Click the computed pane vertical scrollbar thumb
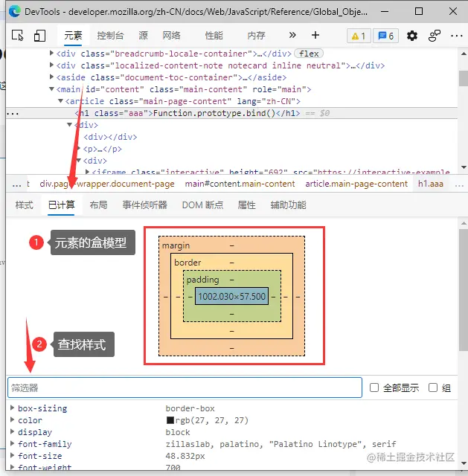The image size is (468, 476). (x=463, y=290)
